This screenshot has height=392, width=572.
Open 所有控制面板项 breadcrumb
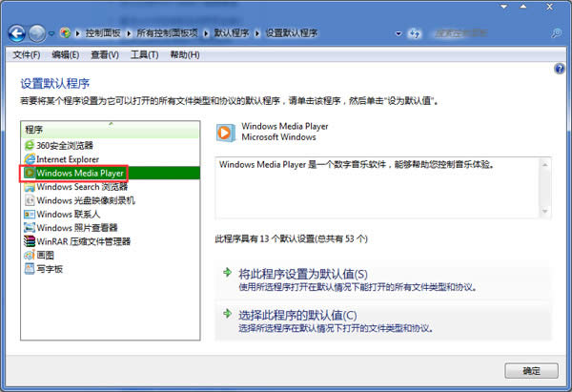click(167, 33)
